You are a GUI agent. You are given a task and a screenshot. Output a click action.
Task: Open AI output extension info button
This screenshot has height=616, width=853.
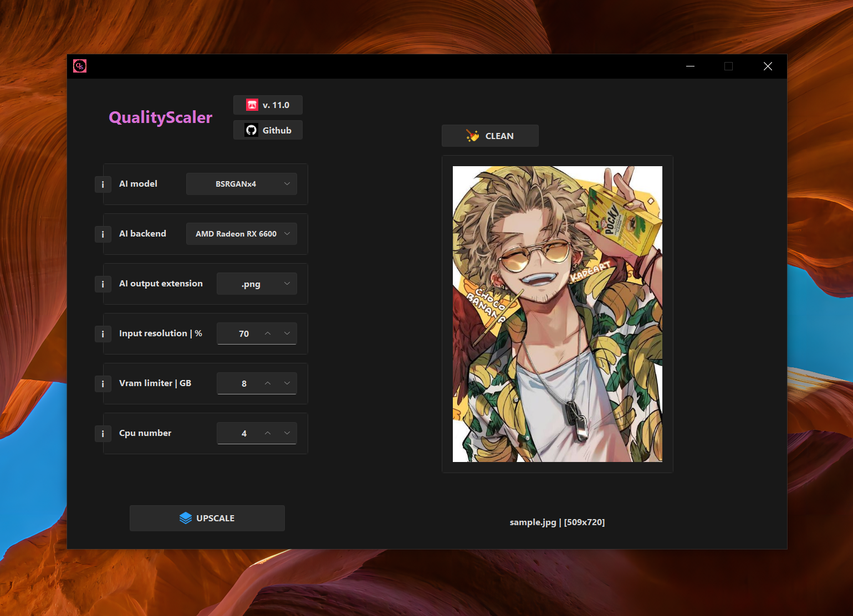tap(103, 284)
